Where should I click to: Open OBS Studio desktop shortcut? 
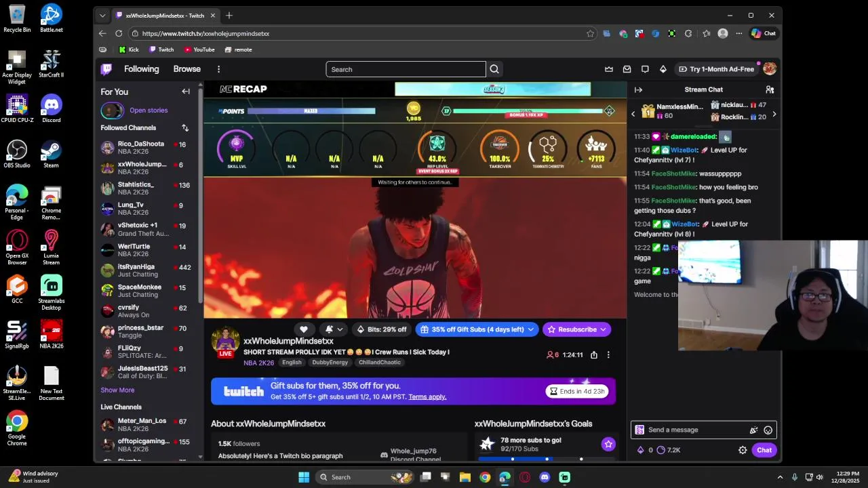pos(17,154)
